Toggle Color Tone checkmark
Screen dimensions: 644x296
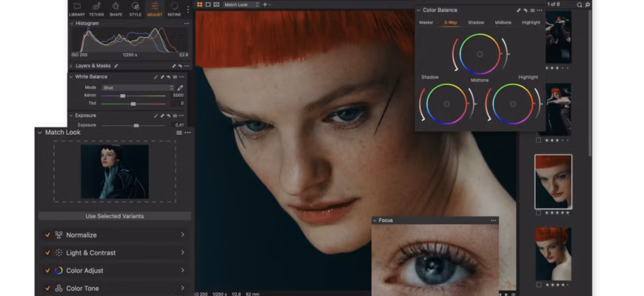[x=47, y=288]
